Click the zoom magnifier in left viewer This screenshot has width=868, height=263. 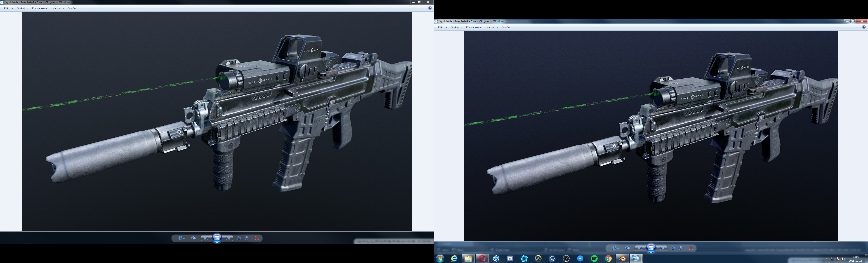(x=181, y=238)
